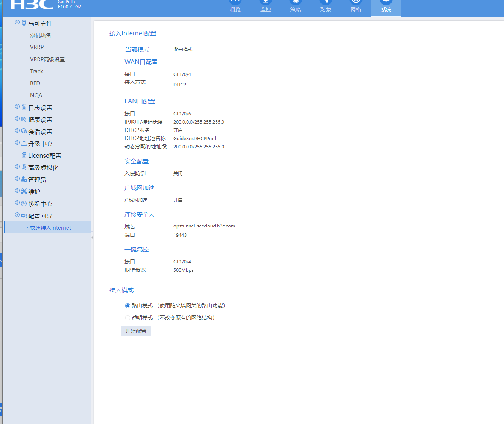
Task: Click the 一键流控 heading
Action: click(x=137, y=250)
